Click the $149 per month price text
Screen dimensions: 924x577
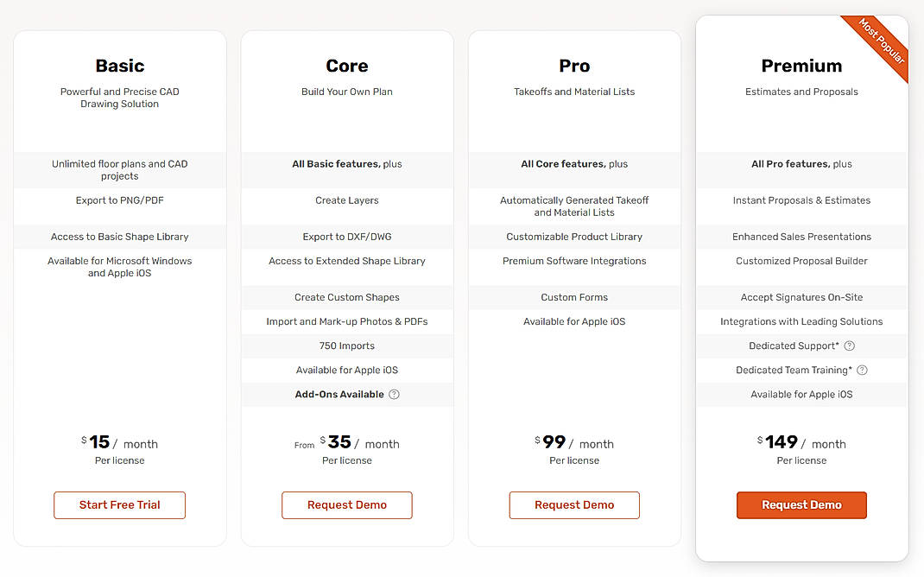pyautogui.click(x=801, y=442)
